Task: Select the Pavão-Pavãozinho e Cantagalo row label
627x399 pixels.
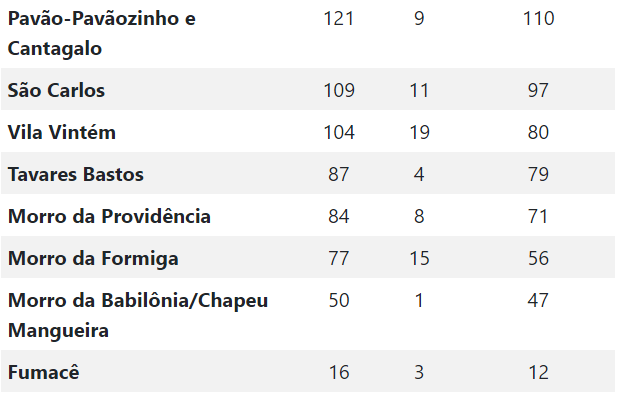Action: 102,34
